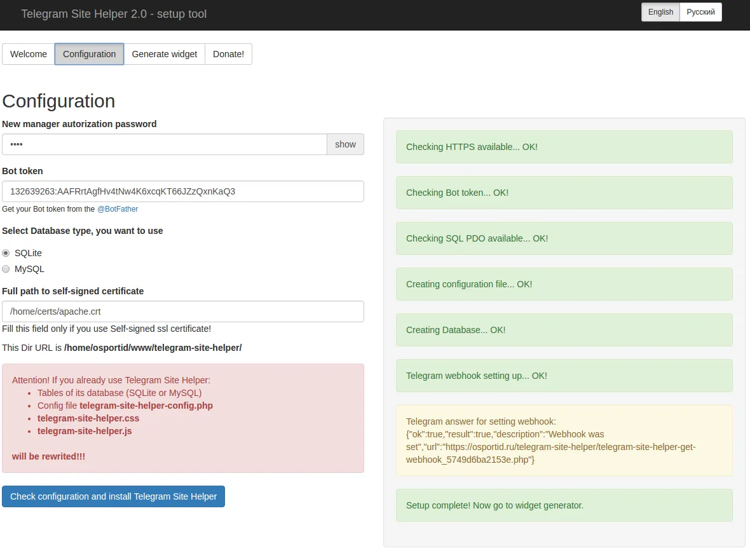
Task: Reveal the password with the show button
Action: click(345, 144)
